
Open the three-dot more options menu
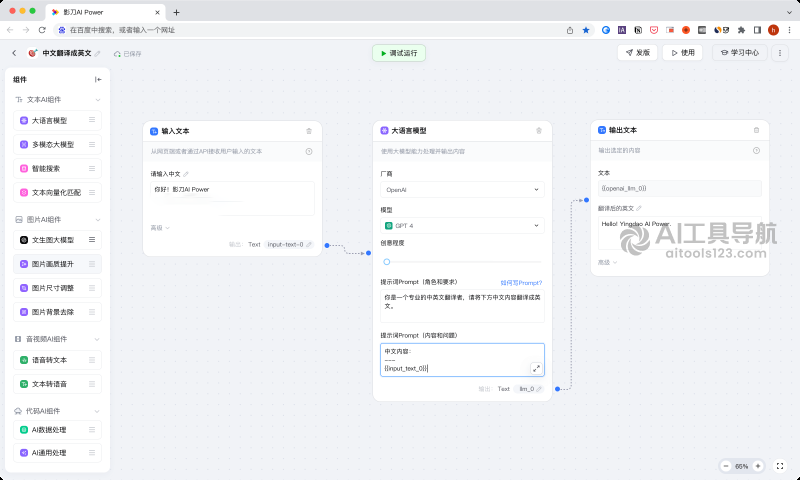780,53
